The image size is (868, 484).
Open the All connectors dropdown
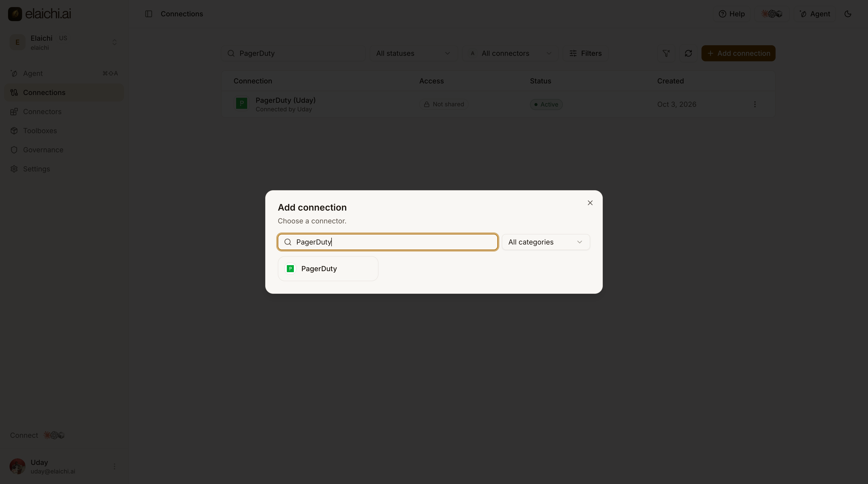click(510, 53)
